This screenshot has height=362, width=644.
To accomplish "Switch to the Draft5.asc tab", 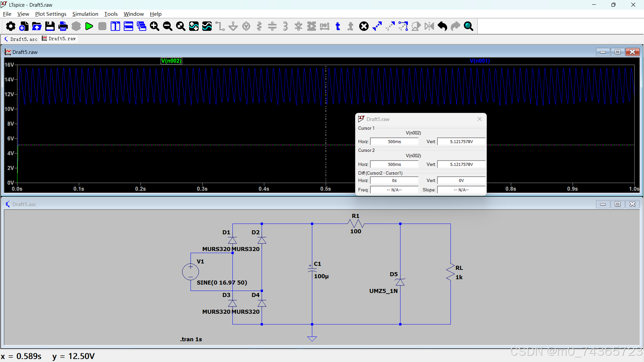I will 21,39.
